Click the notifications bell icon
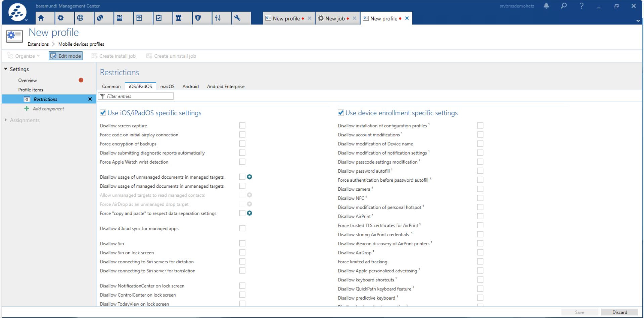The width and height of the screenshot is (644, 318). [546, 6]
